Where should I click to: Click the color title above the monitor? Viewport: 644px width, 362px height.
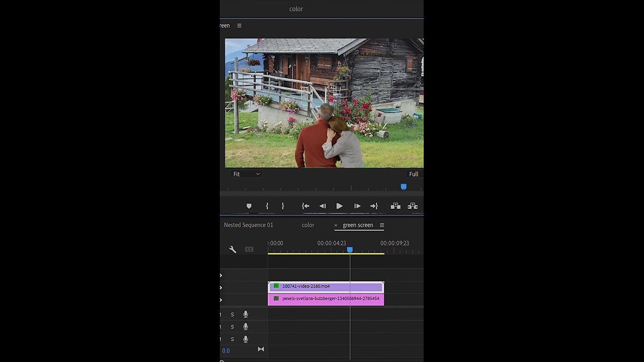296,9
